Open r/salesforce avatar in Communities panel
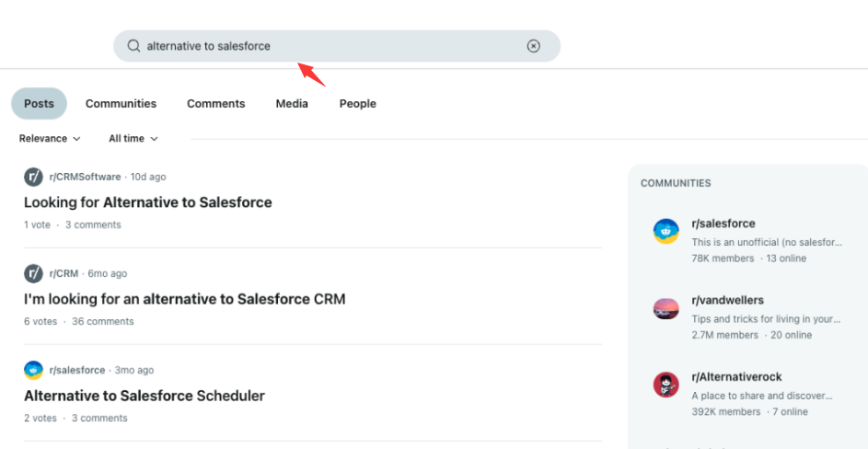The image size is (868, 449). [665, 232]
